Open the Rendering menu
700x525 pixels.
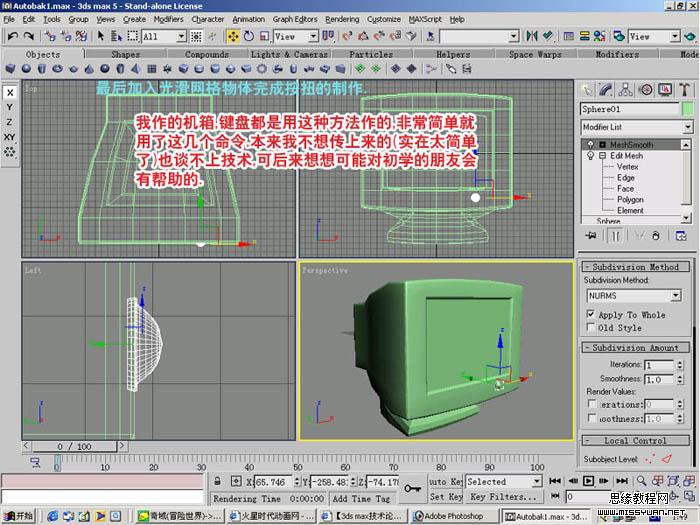(342, 19)
